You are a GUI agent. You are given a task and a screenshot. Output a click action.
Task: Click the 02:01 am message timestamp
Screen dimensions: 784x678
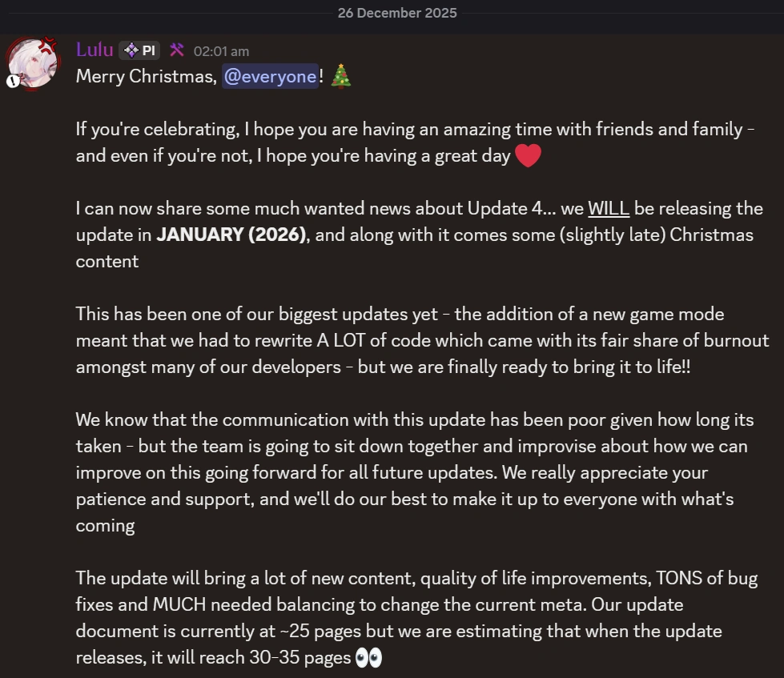[221, 51]
